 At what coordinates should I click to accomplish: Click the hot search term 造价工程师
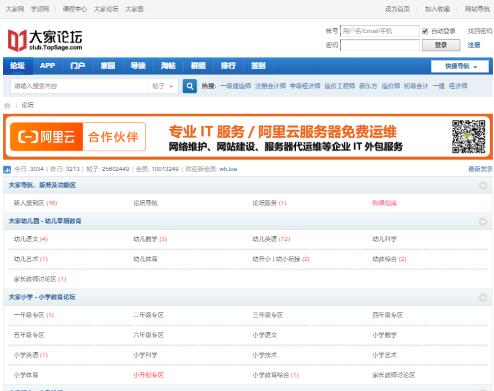pyautogui.click(x=340, y=86)
